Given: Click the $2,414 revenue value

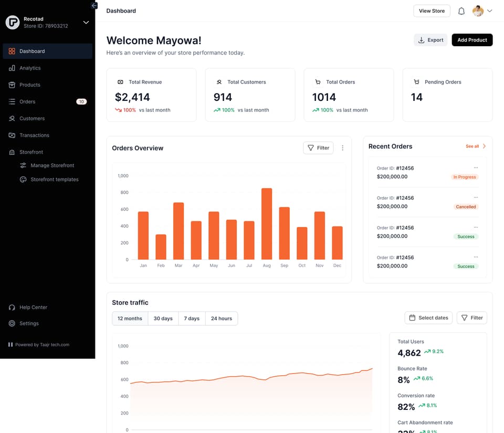Looking at the screenshot, I should click(x=132, y=97).
